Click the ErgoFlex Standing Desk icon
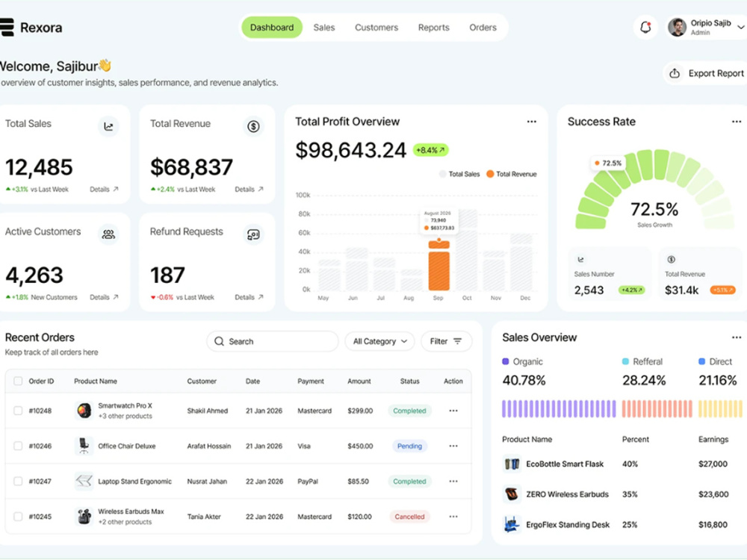Image resolution: width=747 pixels, height=560 pixels. point(512,525)
